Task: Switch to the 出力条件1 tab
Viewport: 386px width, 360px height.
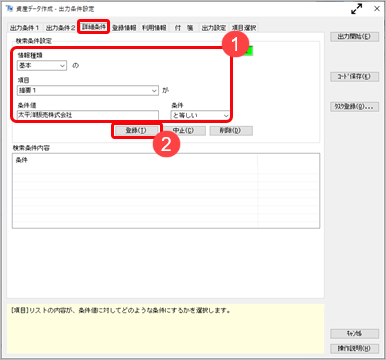Action: pos(25,28)
